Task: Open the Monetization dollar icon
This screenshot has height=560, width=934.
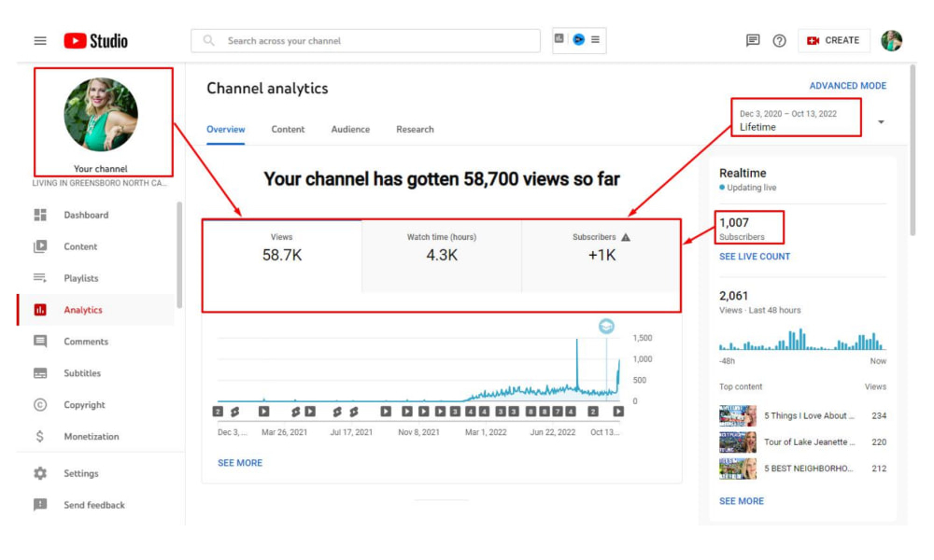Action: [40, 437]
